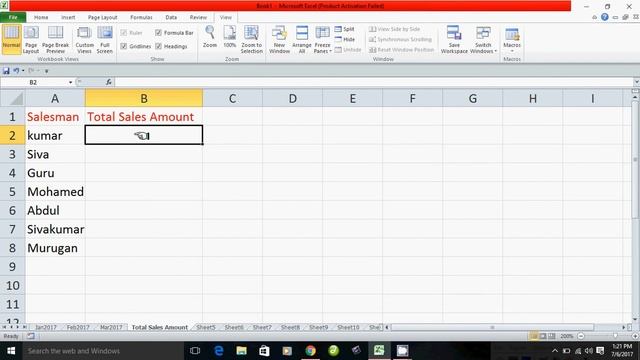Open Page Break Preview
640x360 pixels.
[x=55, y=39]
